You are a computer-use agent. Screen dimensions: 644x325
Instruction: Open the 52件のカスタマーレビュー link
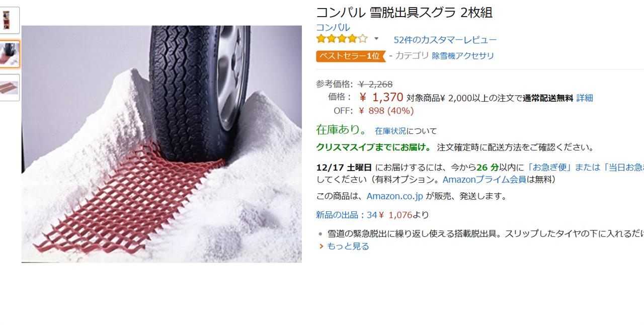(445, 40)
